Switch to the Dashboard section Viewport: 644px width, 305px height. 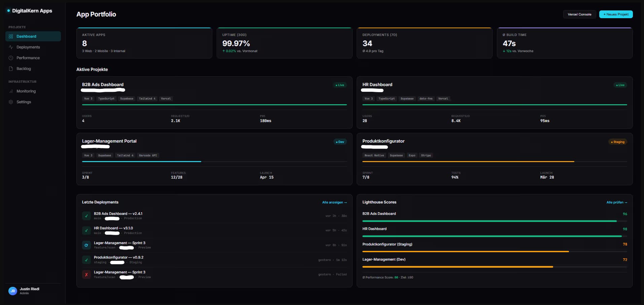[26, 36]
